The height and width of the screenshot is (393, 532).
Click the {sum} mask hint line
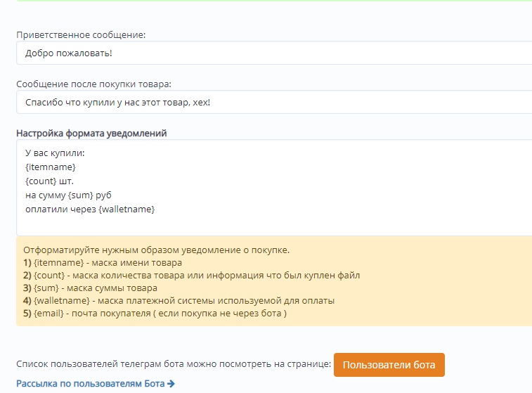coord(90,288)
